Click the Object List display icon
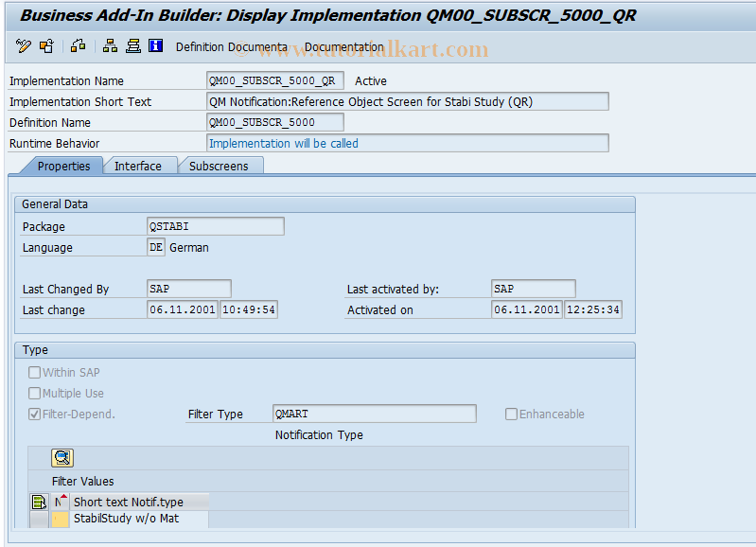This screenshot has width=756, height=547. 133,46
